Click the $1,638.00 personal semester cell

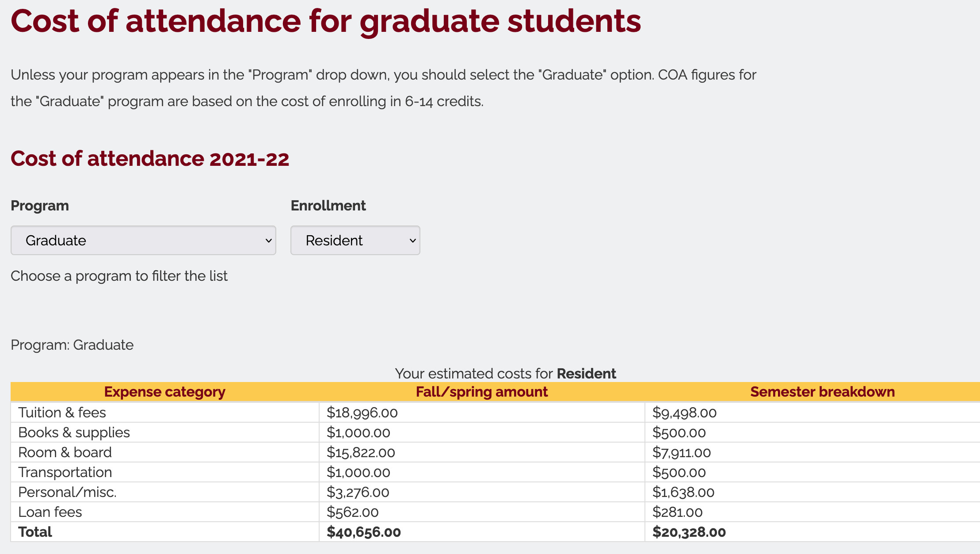[x=683, y=492]
